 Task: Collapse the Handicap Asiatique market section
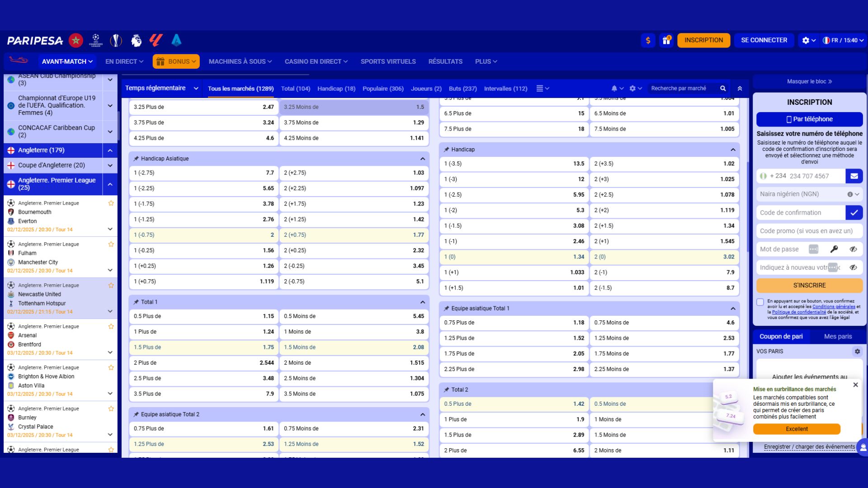(422, 159)
